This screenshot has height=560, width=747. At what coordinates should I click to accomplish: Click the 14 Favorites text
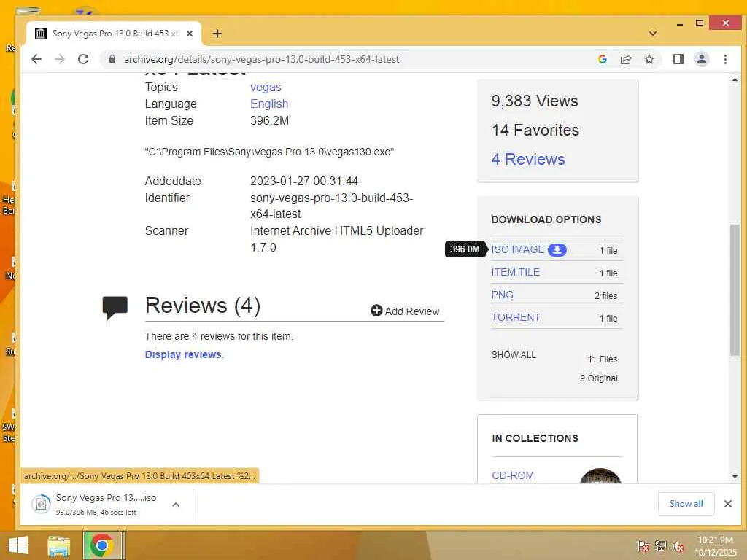535,130
